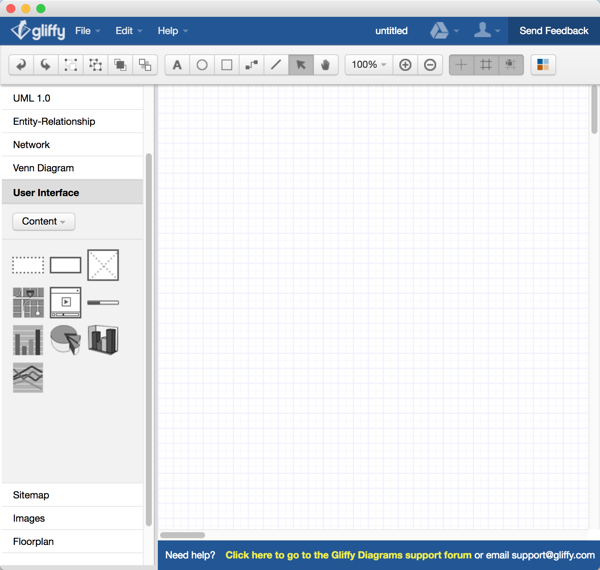Pick the bar chart shape
This screenshot has width=600, height=570.
pos(28,340)
